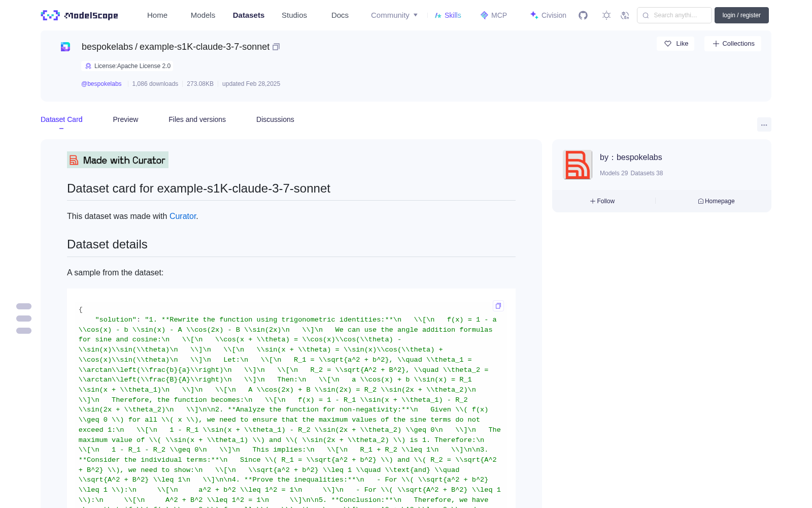812x508 pixels.
Task: Click the 'Dataset details' heading
Action: point(107,244)
